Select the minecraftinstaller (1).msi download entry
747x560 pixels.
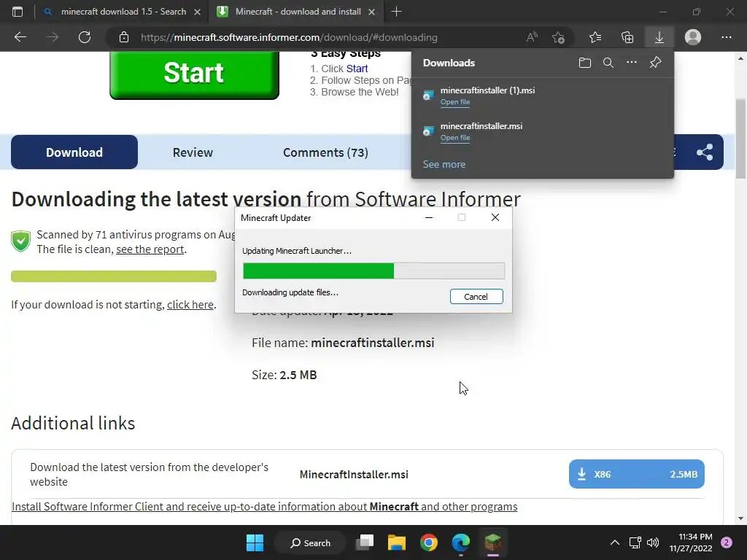pos(542,96)
